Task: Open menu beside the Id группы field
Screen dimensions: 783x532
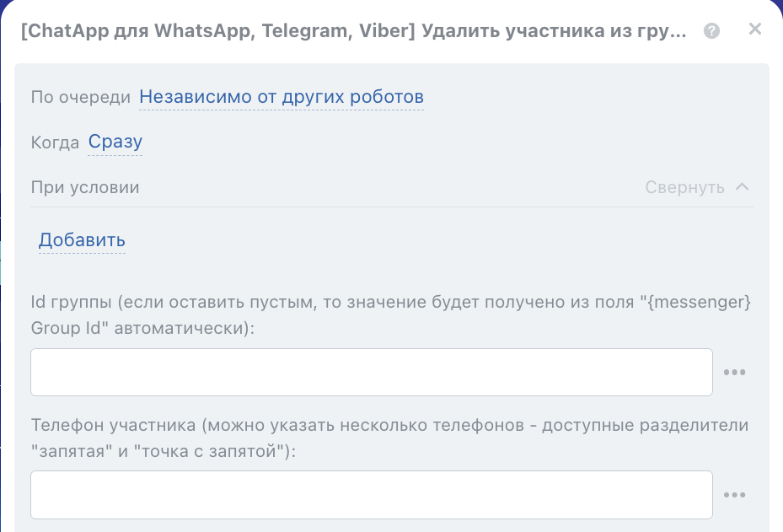Action: (735, 373)
